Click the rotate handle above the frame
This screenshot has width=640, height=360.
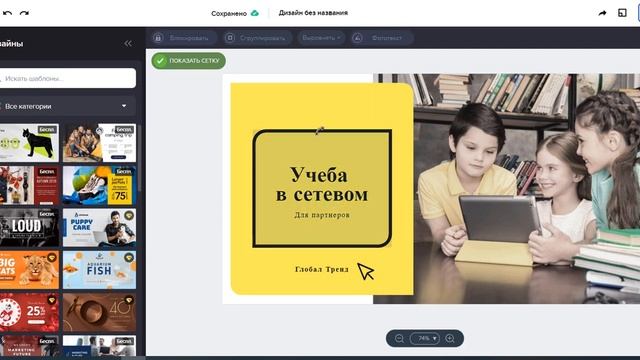point(320,131)
